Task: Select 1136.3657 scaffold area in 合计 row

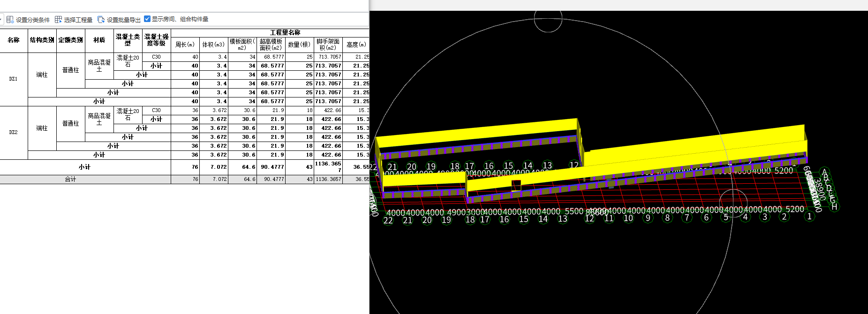Action: coord(328,179)
